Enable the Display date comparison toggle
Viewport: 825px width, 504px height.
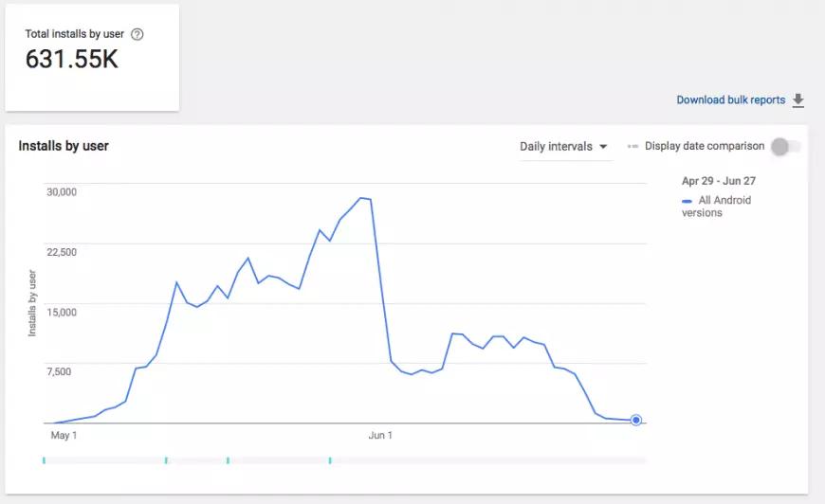click(x=785, y=147)
